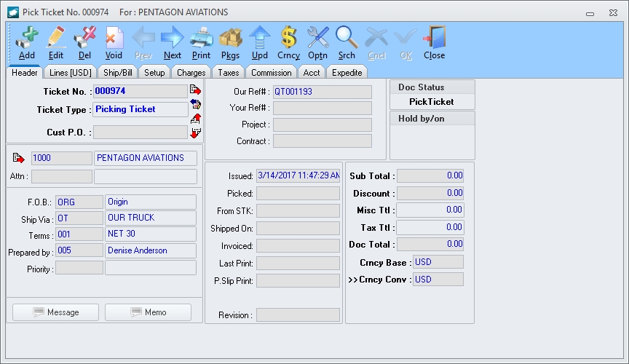Click icon beside Ticket Type field
This screenshot has height=364, width=629.
(x=195, y=104)
